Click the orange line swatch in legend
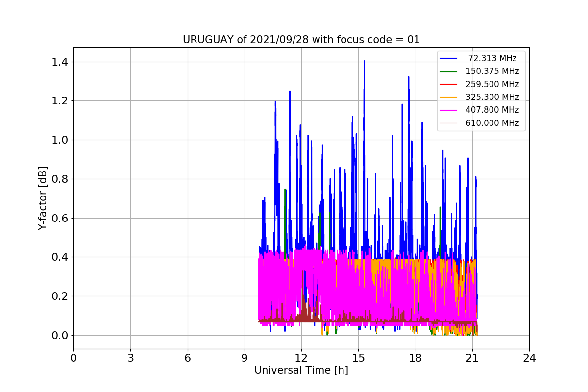 point(448,98)
